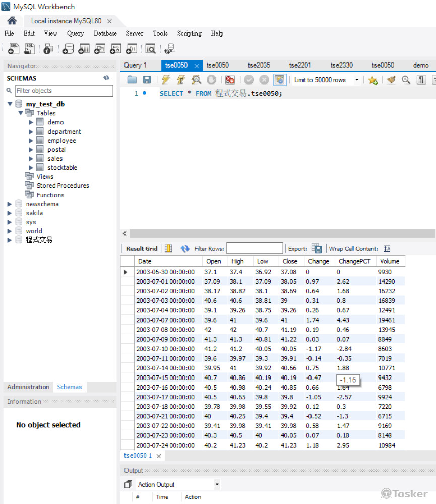Image resolution: width=436 pixels, height=504 pixels.
Task: Switch to the tse2330 query tab
Action: pyautogui.click(x=341, y=65)
